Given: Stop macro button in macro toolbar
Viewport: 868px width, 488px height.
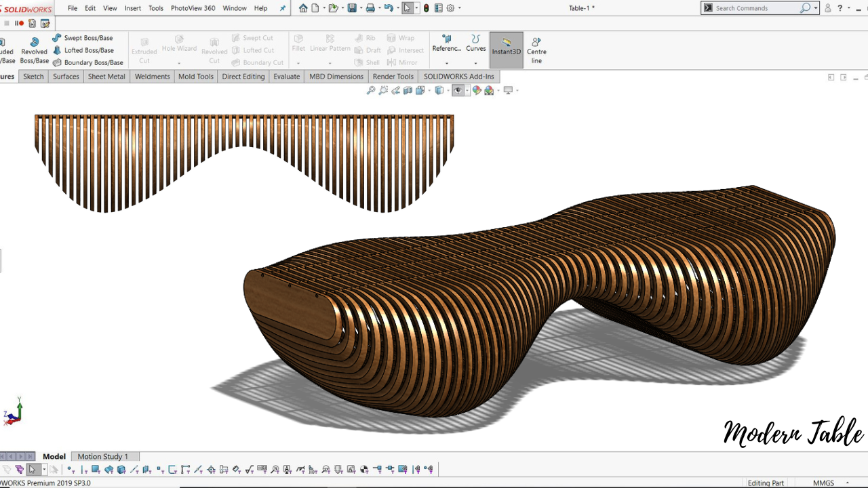Looking at the screenshot, I should (x=7, y=23).
